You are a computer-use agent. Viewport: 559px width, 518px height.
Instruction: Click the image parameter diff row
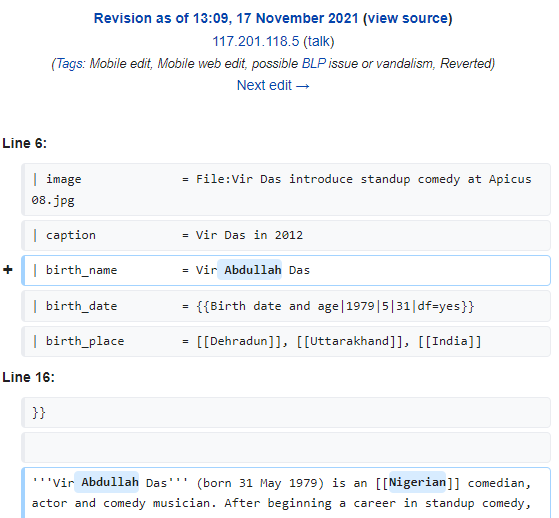point(286,189)
